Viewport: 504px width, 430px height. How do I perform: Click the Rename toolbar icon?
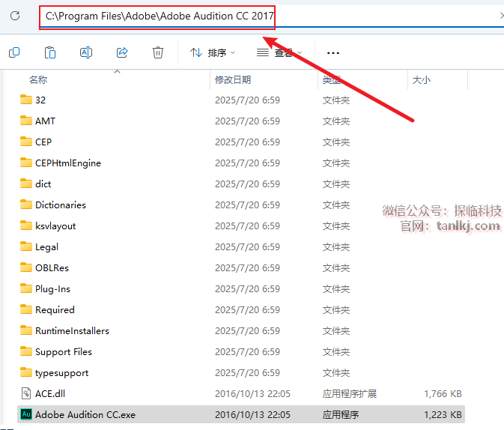pos(86,52)
